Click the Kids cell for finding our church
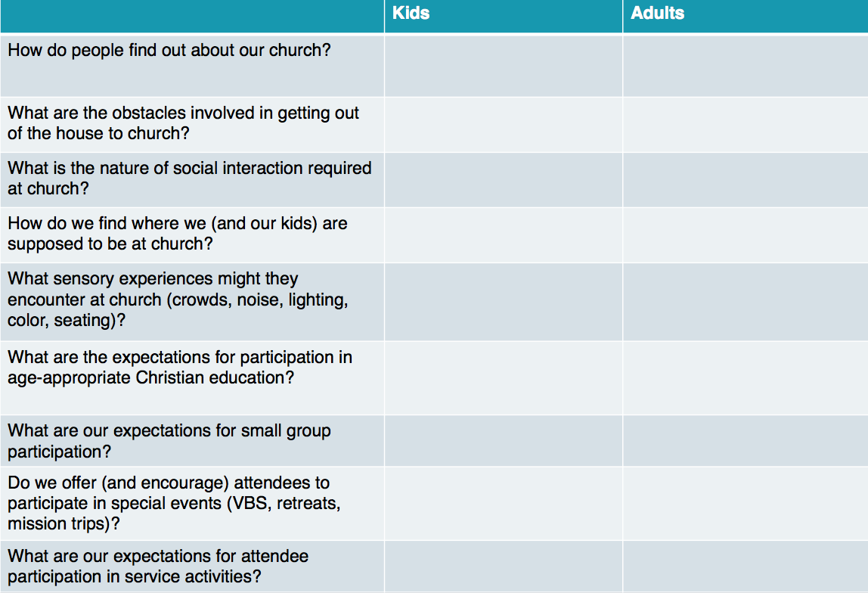This screenshot has height=593, width=868. (x=503, y=65)
